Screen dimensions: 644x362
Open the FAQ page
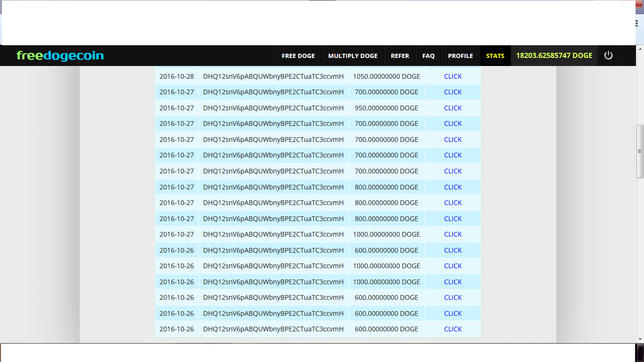click(428, 56)
